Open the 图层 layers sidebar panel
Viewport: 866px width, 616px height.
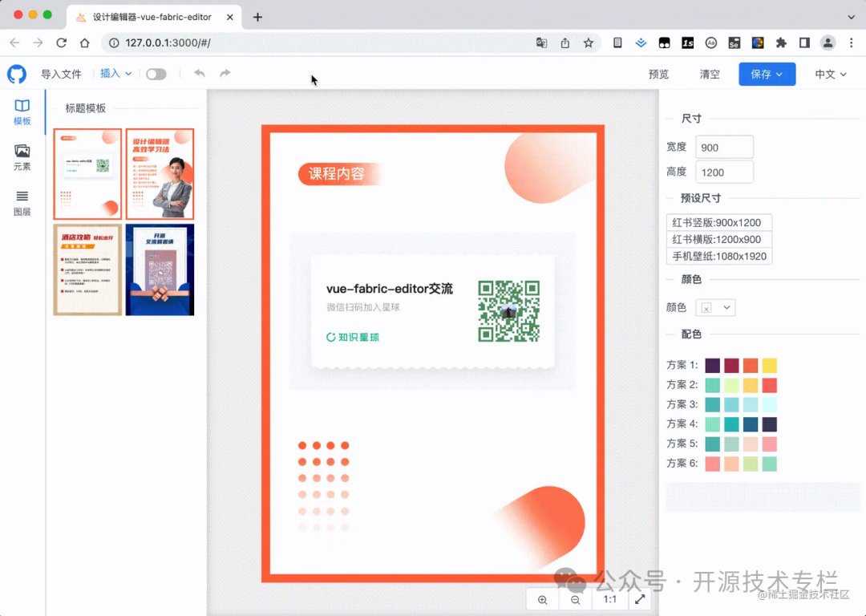22,203
